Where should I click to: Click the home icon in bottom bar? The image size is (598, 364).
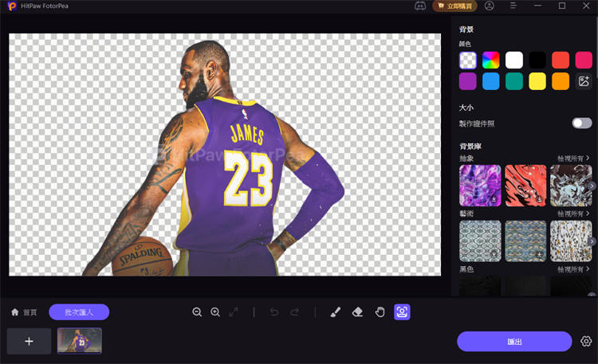click(15, 312)
